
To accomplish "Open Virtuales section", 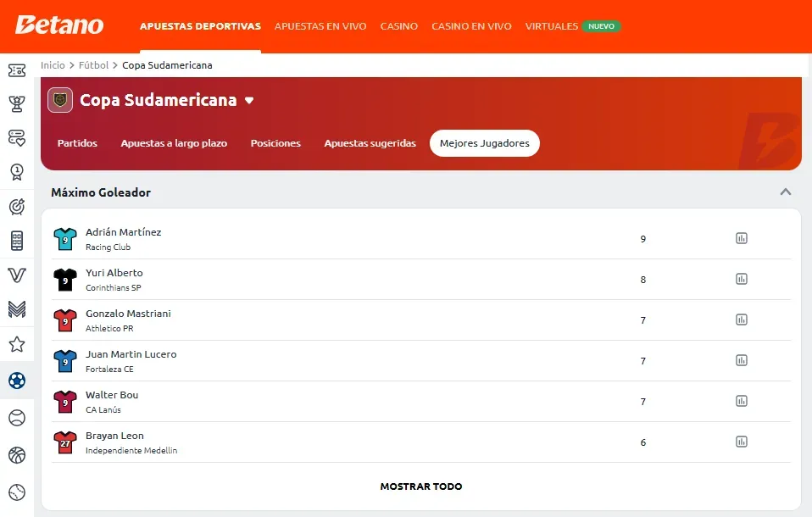I will (552, 26).
